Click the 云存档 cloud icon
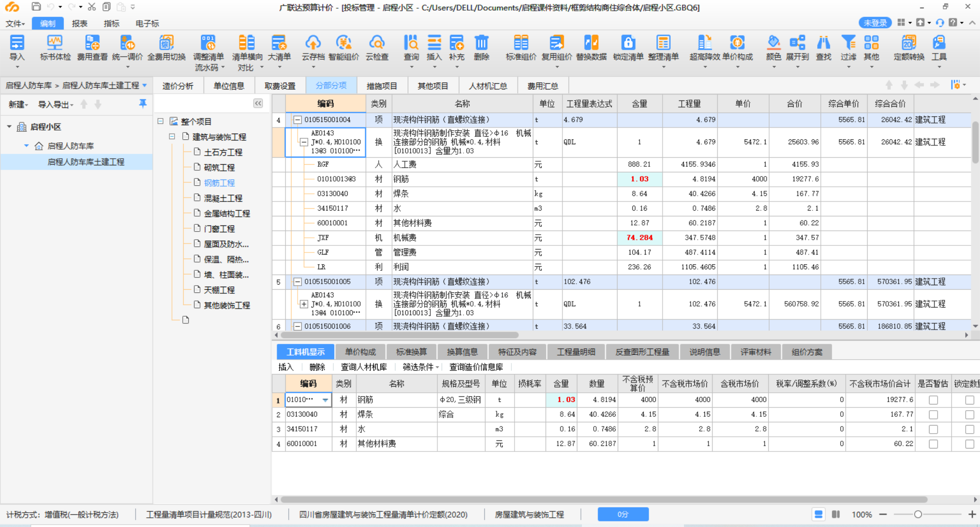The image size is (980, 527). (313, 43)
